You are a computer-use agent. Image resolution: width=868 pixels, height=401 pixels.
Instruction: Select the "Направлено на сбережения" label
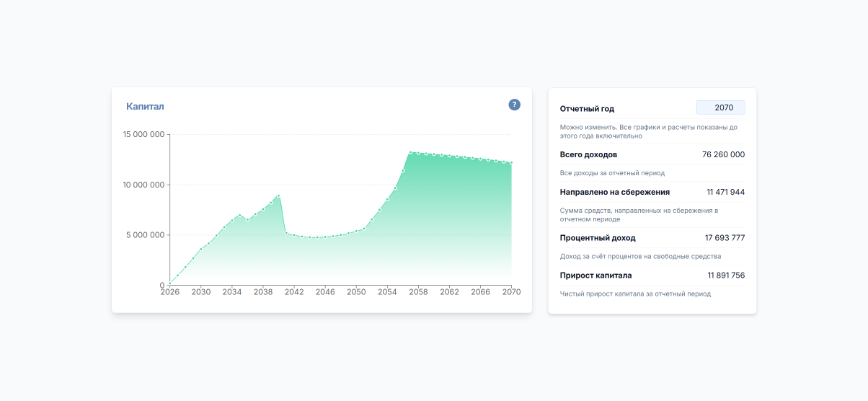pyautogui.click(x=614, y=192)
